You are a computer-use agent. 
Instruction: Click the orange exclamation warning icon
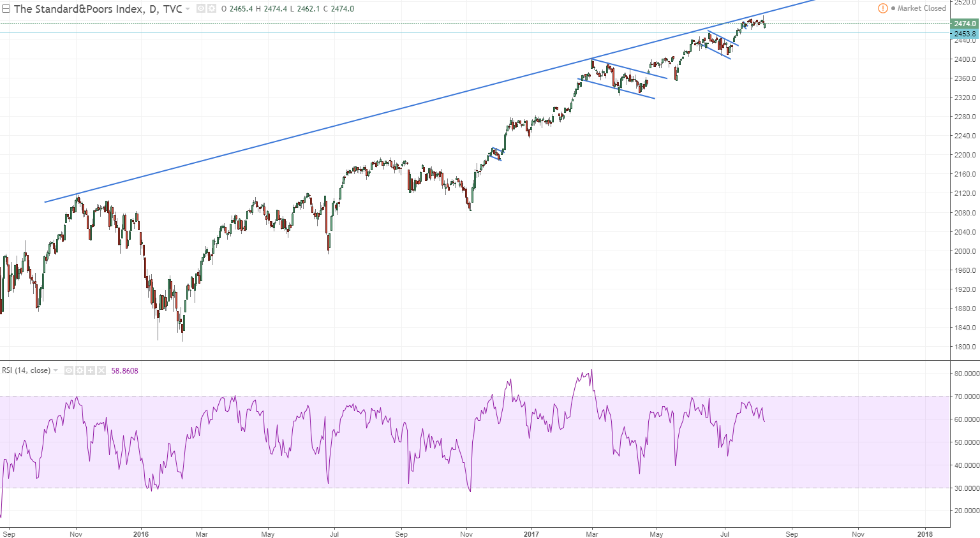coord(883,8)
